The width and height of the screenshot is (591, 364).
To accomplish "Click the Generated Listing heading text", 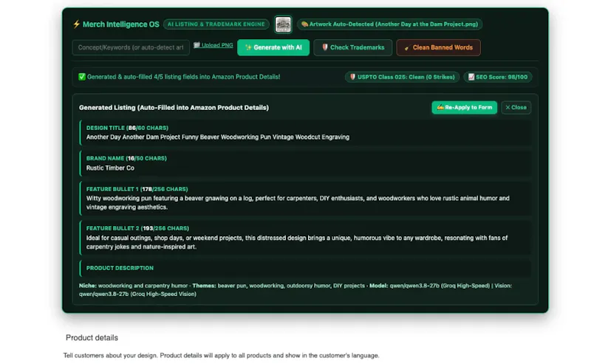I will point(174,108).
